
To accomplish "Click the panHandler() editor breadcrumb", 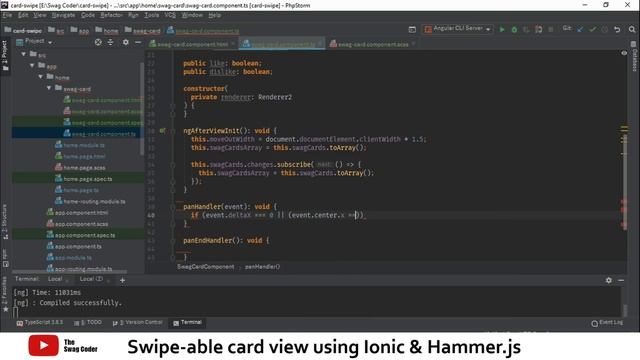I will tap(262, 267).
